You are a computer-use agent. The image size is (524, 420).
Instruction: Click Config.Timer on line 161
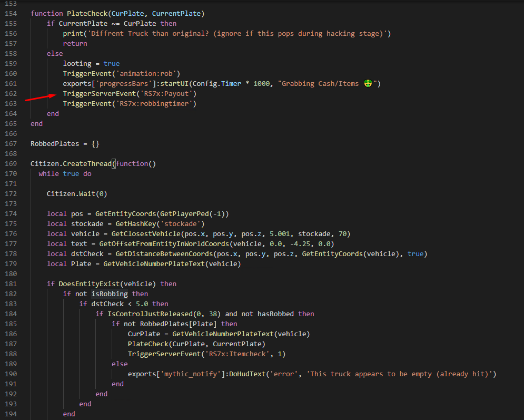216,84
